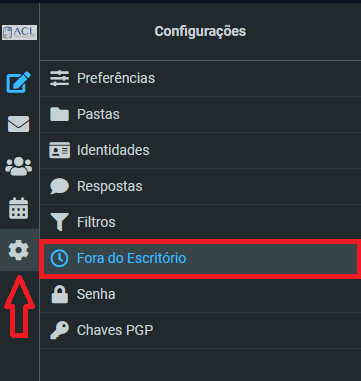The width and height of the screenshot is (361, 381).
Task: Click the settings gear icon
Action: click(x=19, y=250)
